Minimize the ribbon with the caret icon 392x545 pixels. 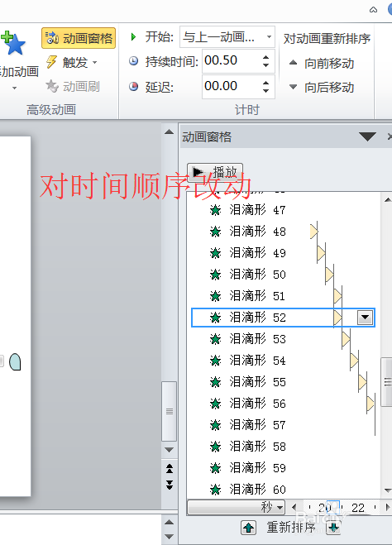(373, 10)
